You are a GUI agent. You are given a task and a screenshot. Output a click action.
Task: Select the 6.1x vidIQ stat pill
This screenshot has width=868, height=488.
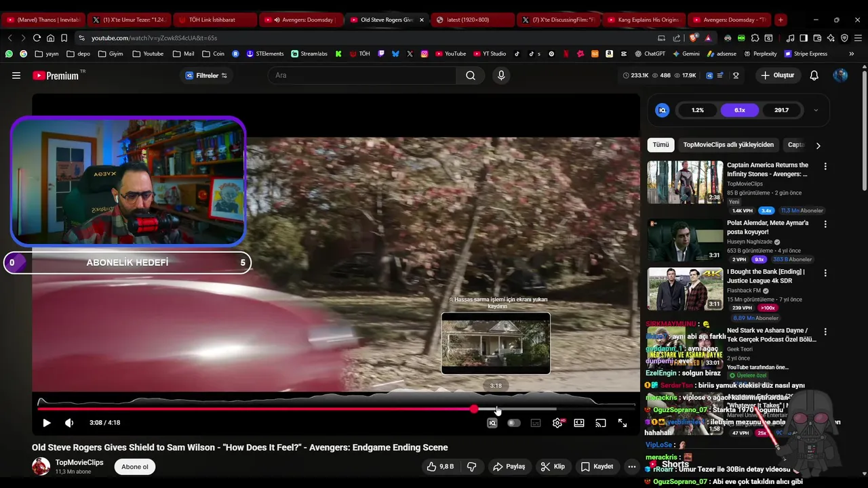(x=740, y=110)
